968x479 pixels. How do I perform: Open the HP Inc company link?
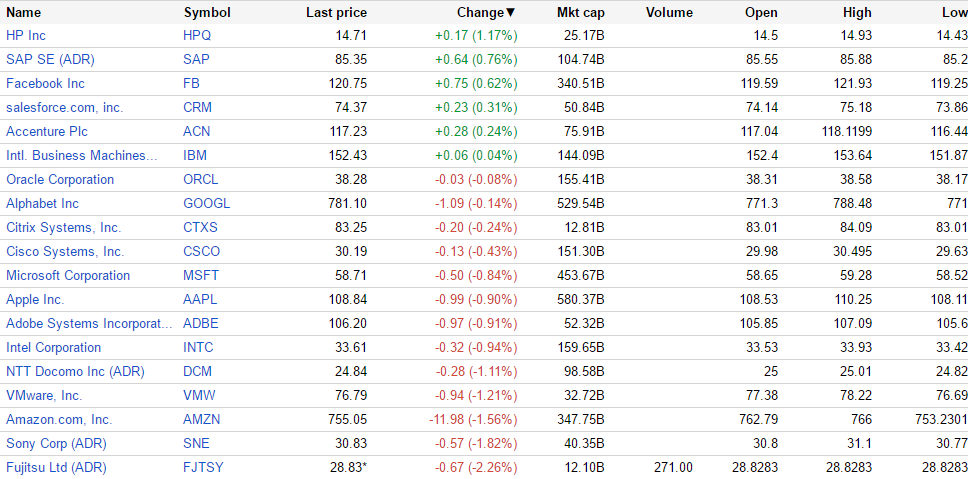point(25,35)
